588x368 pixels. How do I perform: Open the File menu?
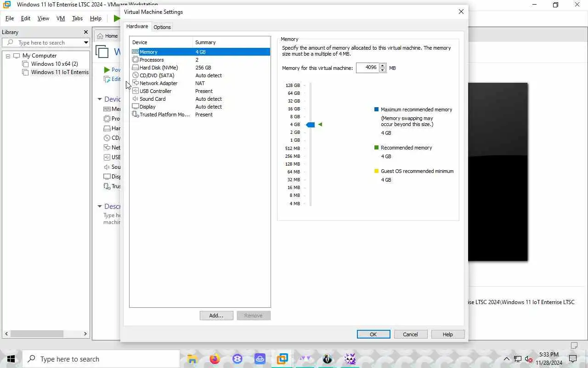(x=10, y=18)
